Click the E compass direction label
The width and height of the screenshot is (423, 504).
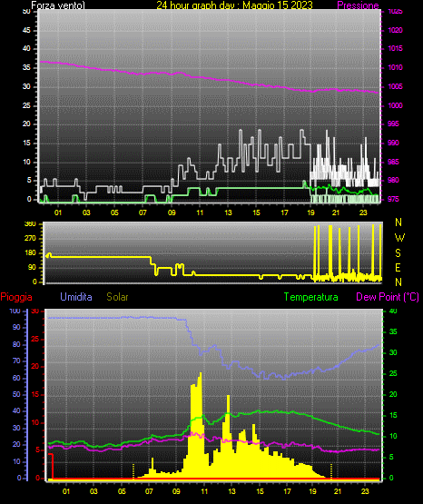pos(398,267)
